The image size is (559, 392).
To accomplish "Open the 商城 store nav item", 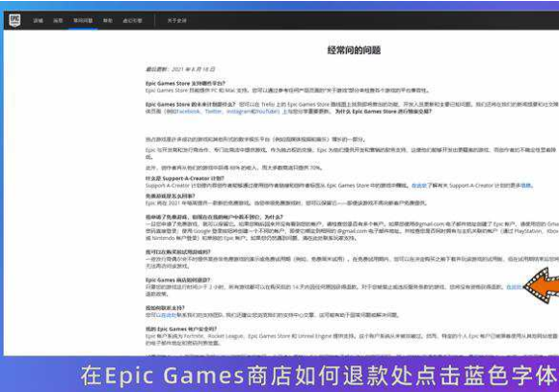I will point(39,20).
